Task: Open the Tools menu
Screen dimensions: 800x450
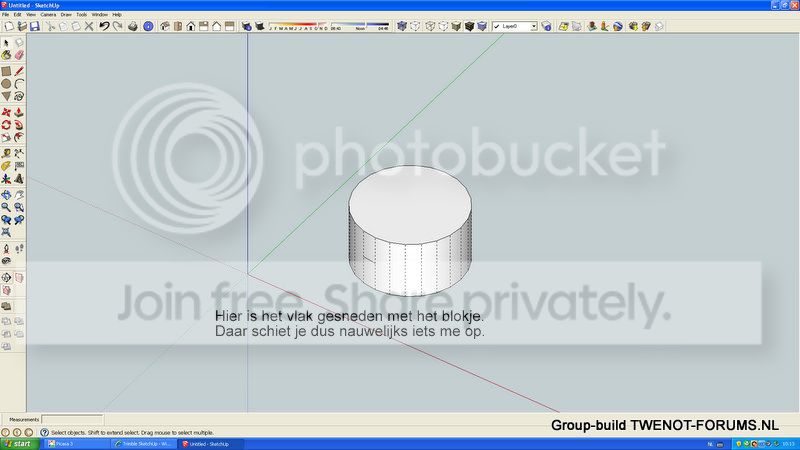Action: [82, 15]
